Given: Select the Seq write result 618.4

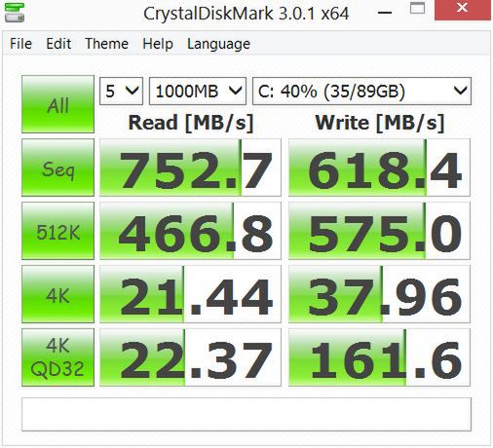Looking at the screenshot, I should point(379,168).
